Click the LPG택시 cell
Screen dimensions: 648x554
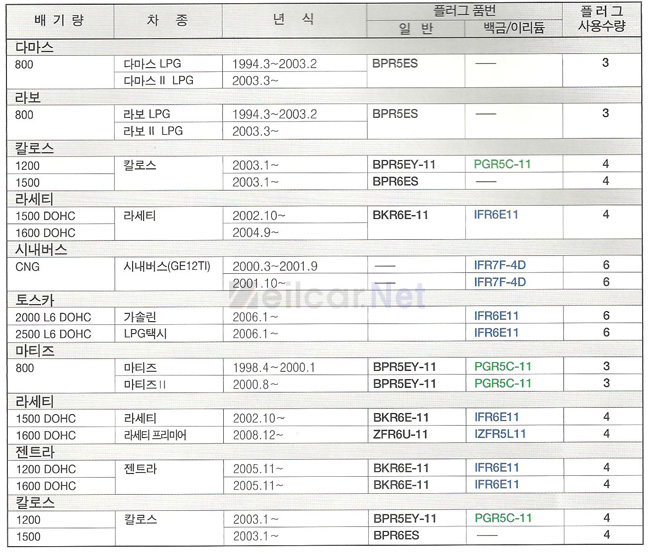click(x=145, y=333)
